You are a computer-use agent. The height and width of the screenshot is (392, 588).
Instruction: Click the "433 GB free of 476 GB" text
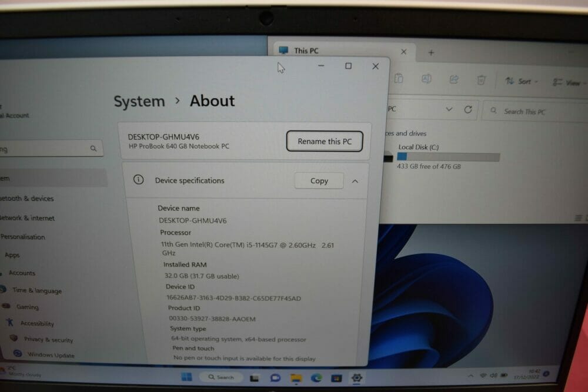pos(429,166)
